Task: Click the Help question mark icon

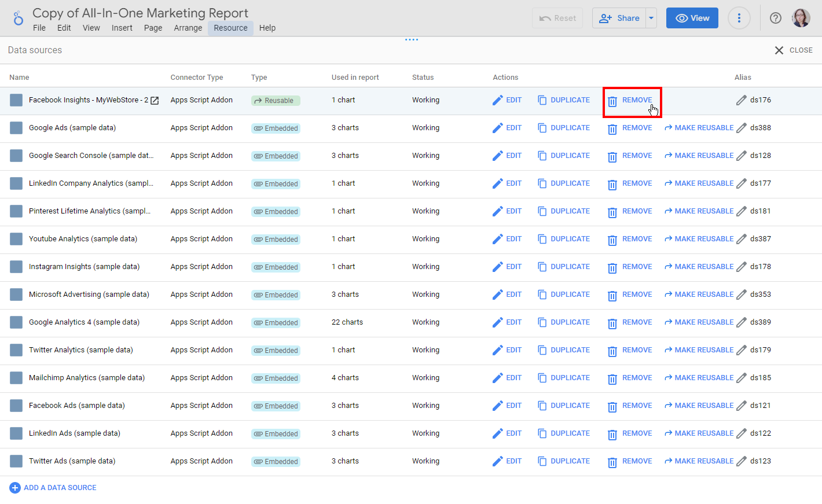Action: click(776, 18)
